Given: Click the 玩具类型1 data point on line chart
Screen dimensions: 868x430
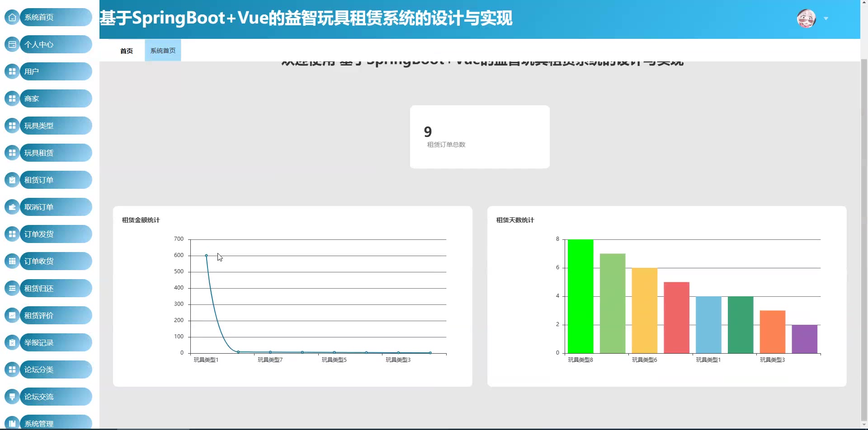Looking at the screenshot, I should [x=206, y=256].
